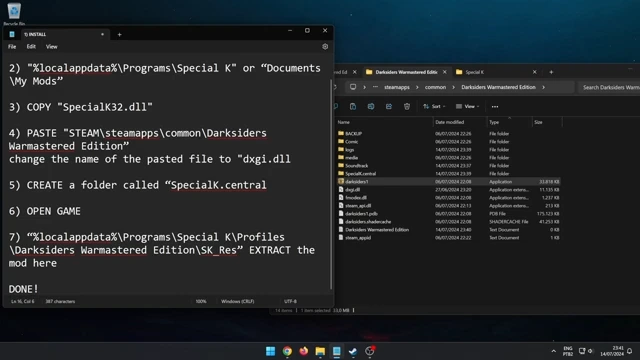The image size is (640, 360).
Task: Go to common in the breadcrumb
Action: point(435,87)
